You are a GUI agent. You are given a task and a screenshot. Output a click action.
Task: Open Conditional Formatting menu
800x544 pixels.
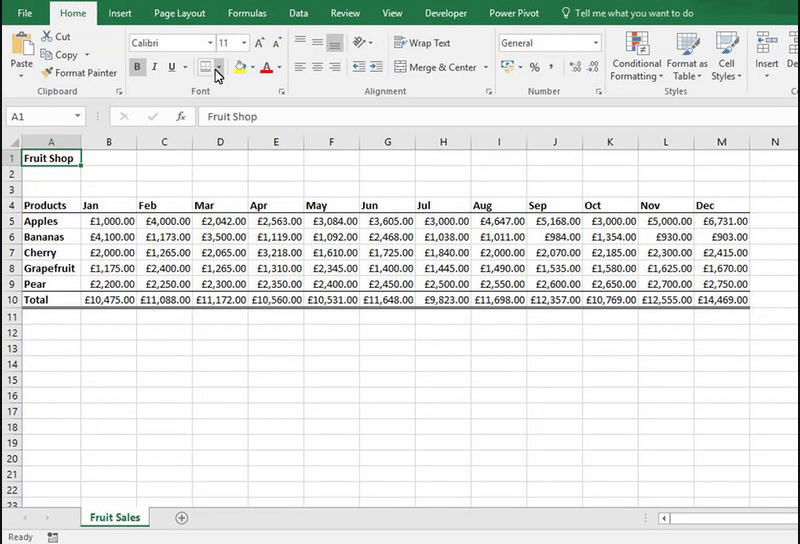[636, 56]
